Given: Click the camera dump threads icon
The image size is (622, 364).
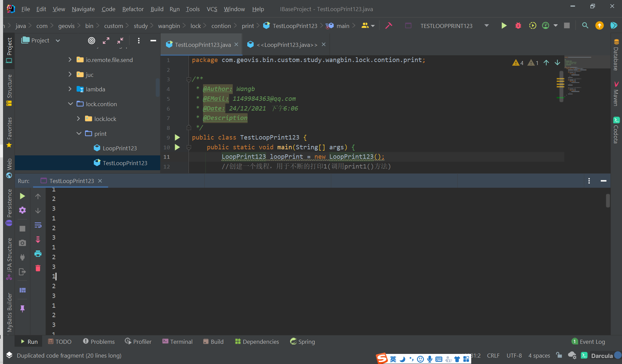Looking at the screenshot, I should [22, 243].
